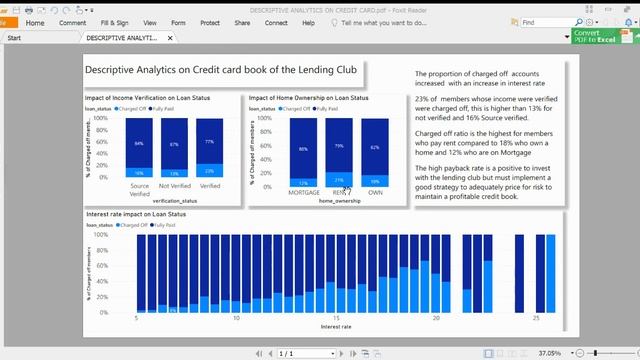The width and height of the screenshot is (640, 360).
Task: Open the 37.05% zoom level dropdown
Action: 572,353
